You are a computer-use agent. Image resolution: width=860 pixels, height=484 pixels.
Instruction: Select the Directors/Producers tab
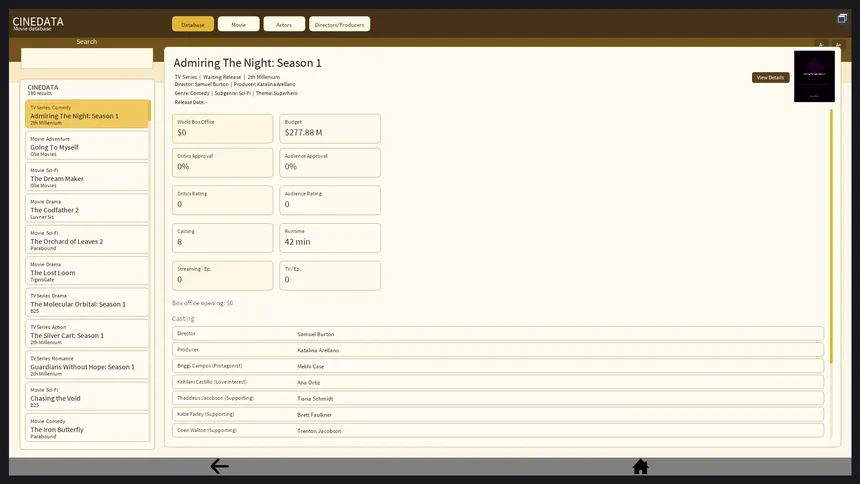click(340, 24)
